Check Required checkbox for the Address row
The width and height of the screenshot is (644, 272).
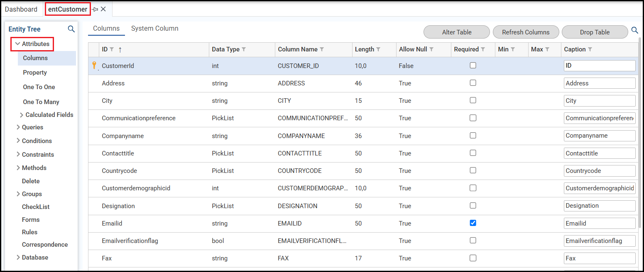click(473, 83)
